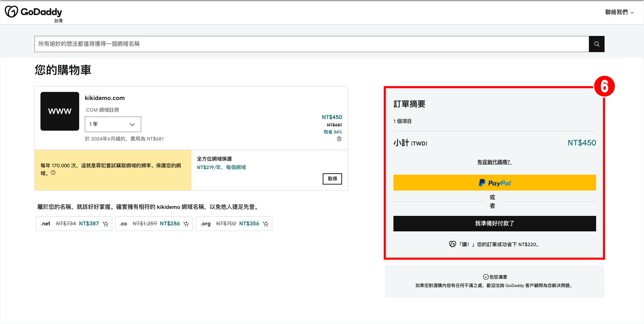Open the 聯絡我們 dropdown menu
644x324 pixels.
click(619, 12)
